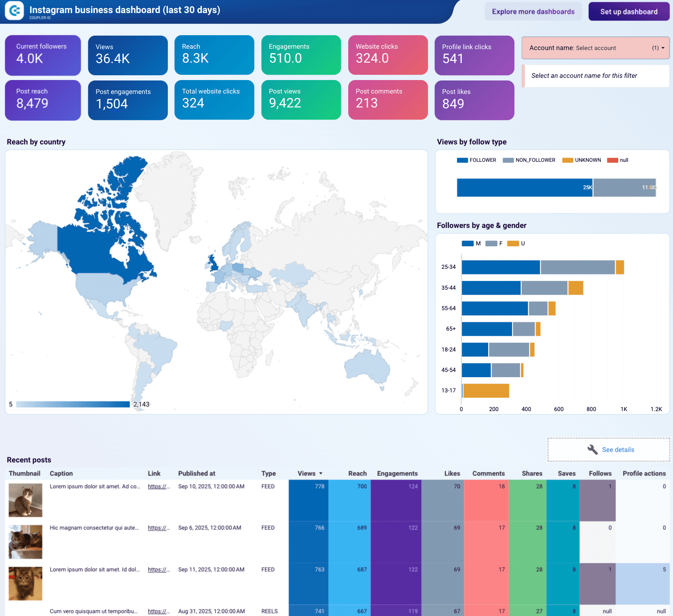673x616 pixels.
Task: Click the Published at column header
Action: pyautogui.click(x=197, y=473)
